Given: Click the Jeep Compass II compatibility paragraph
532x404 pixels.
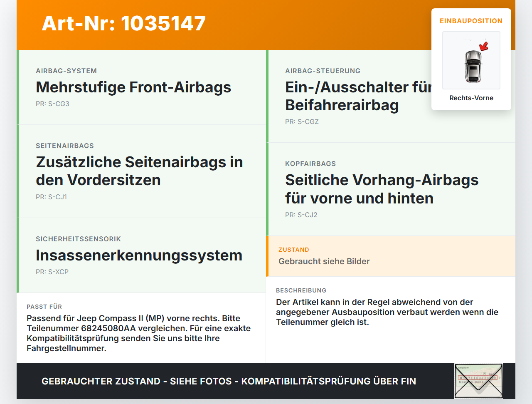Looking at the screenshot, I should (x=139, y=333).
